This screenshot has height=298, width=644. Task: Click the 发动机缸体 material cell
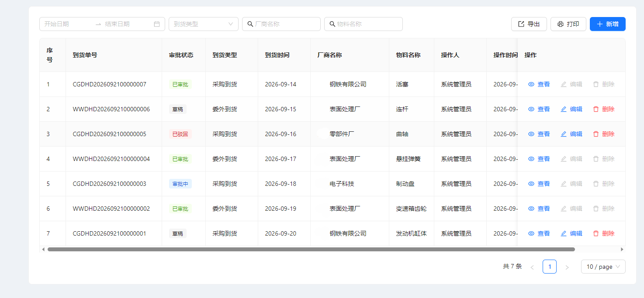click(x=411, y=233)
